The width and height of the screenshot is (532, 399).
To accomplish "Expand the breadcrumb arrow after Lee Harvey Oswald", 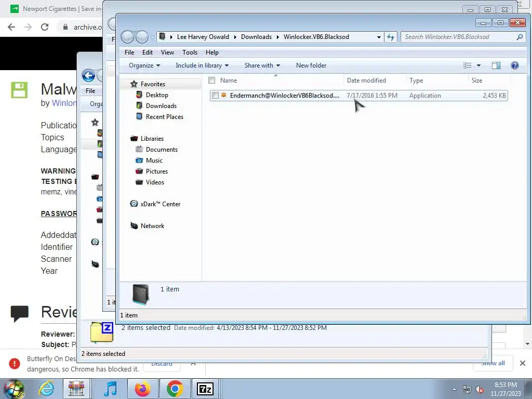I will point(235,37).
